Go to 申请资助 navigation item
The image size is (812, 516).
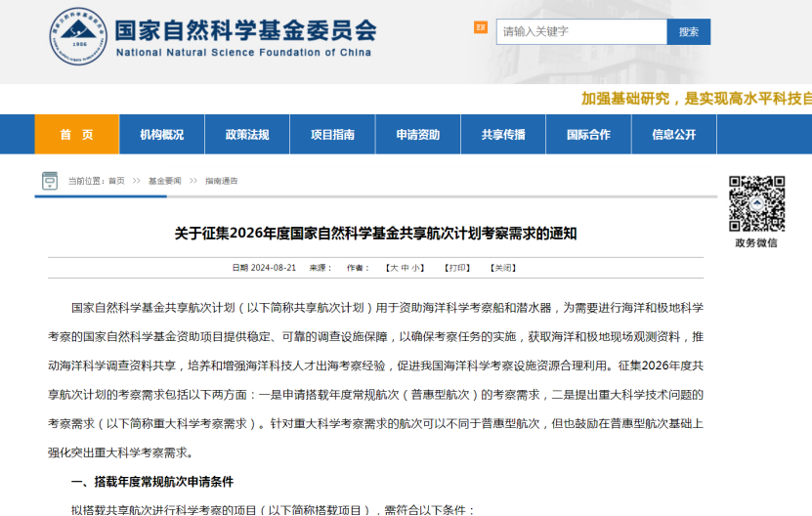(x=417, y=135)
